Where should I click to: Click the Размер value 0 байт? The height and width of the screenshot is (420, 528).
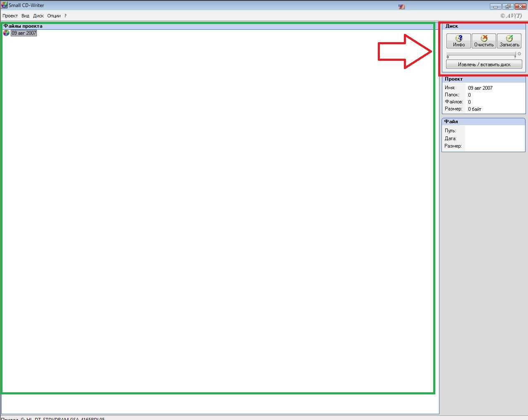coord(475,109)
